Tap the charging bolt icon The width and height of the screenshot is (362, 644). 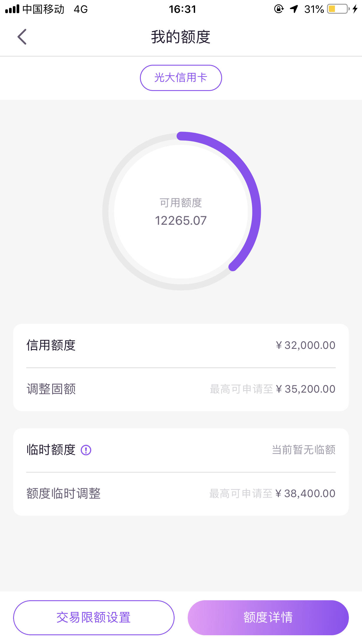coord(355,9)
